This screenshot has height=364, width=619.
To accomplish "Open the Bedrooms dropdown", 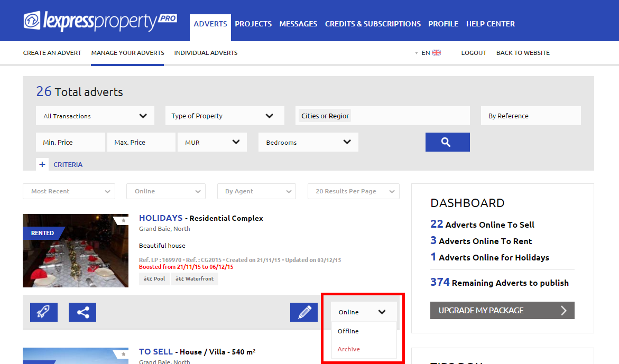I will pos(308,142).
